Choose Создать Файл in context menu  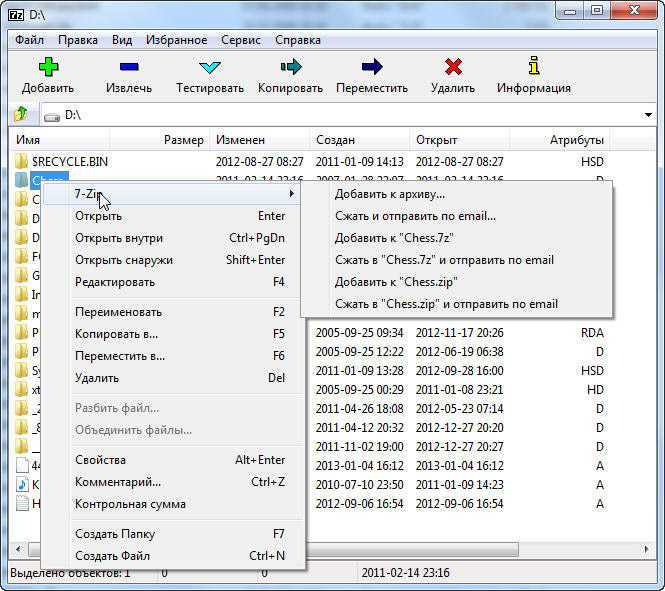pos(172,556)
